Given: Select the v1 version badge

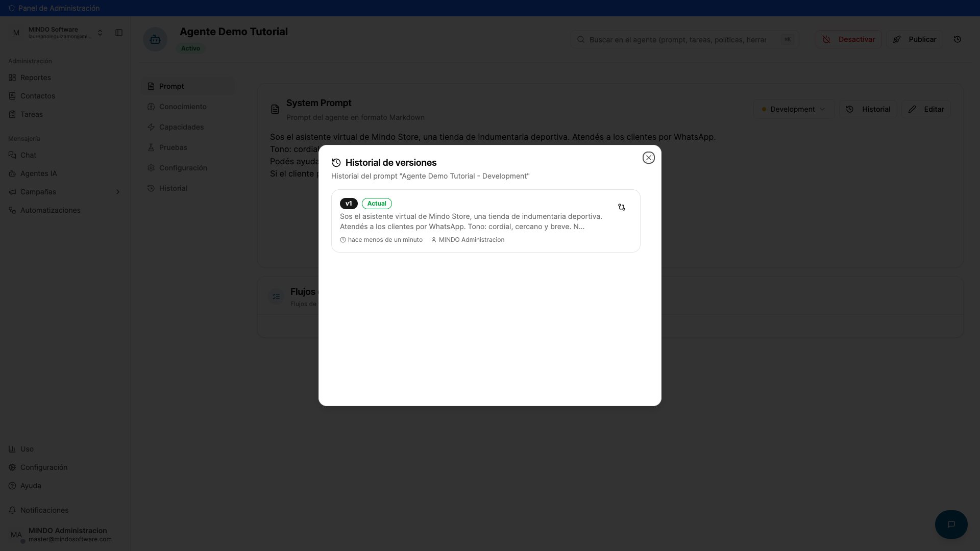Looking at the screenshot, I should [x=349, y=204].
